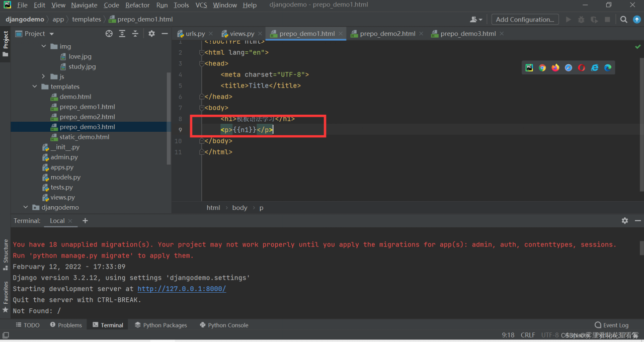Open in Chrome browser preview icon
This screenshot has width=644, height=342.
point(542,68)
